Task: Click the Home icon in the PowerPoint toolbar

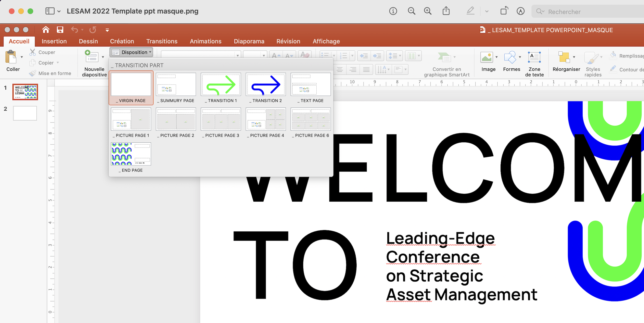Action: (x=46, y=30)
